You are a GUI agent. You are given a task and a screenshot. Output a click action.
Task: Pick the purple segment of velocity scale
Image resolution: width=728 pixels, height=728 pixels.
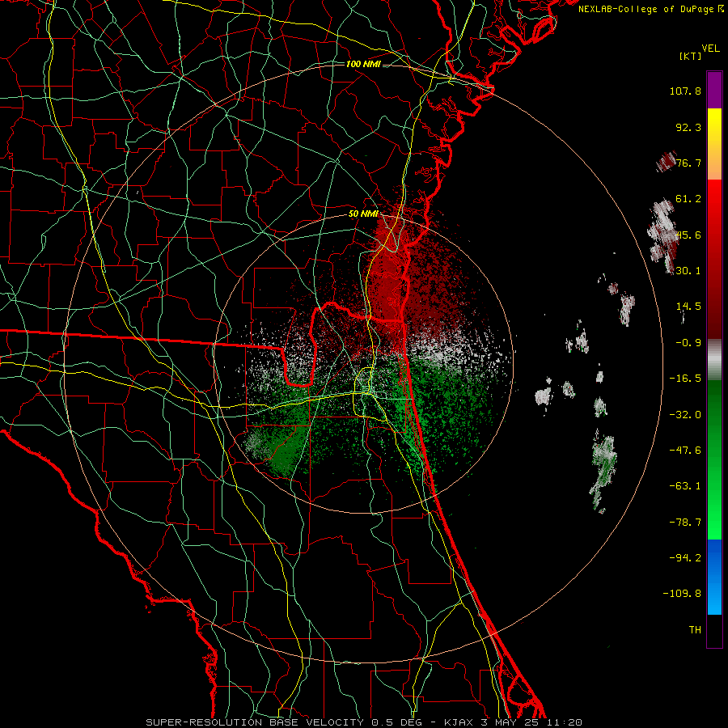pyautogui.click(x=714, y=90)
